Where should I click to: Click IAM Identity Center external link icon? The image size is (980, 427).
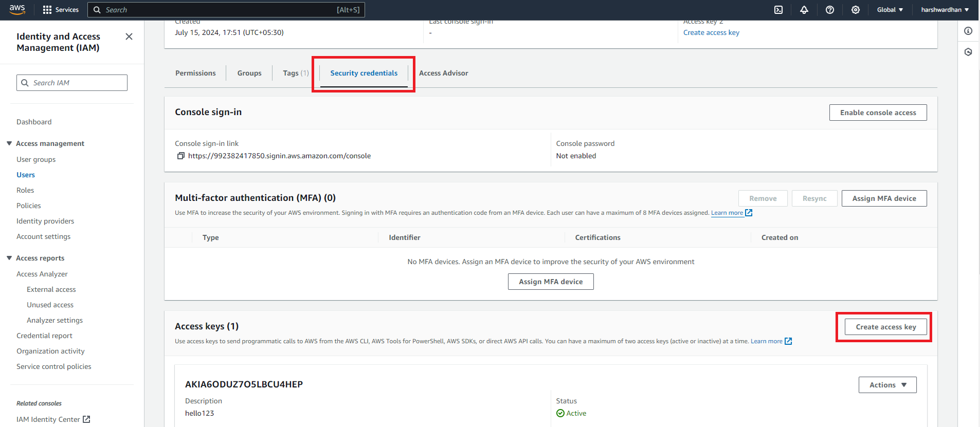[86, 419]
